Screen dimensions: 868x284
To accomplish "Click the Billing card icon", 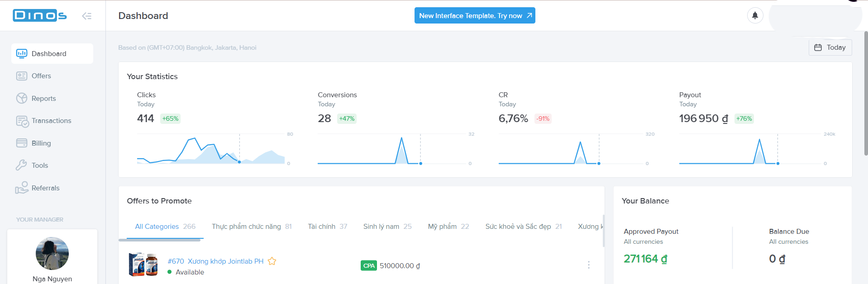I will click(x=21, y=143).
